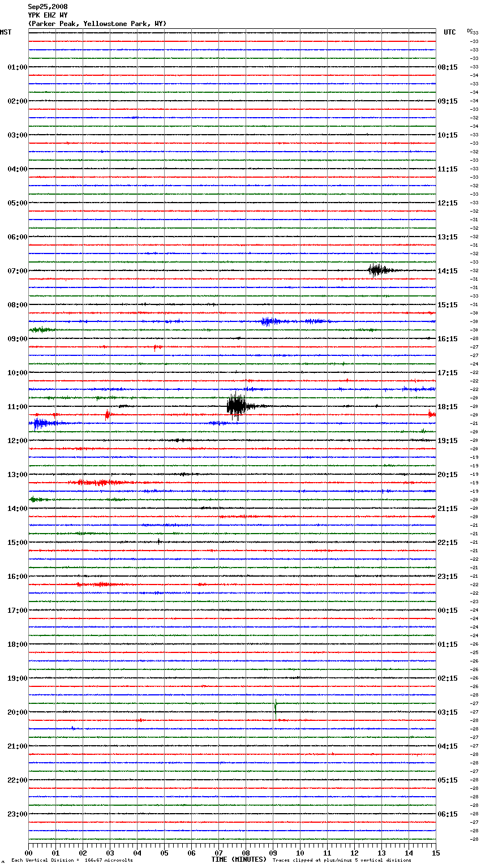Select the 05:00 MST row label
Viewport: 481px width, 868px height.
pos(17,203)
